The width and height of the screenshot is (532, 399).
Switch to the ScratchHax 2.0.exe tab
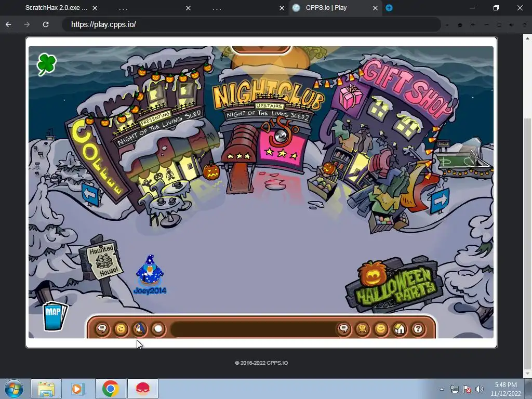(56, 8)
